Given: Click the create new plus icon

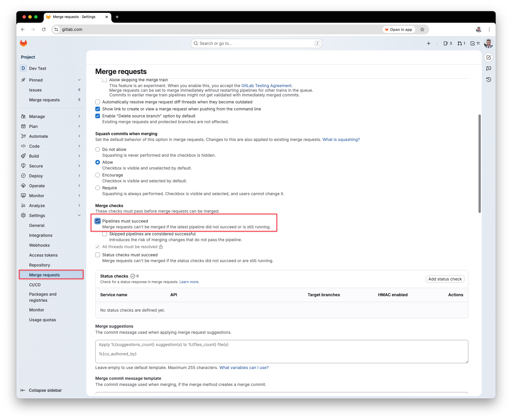Looking at the screenshot, I should tap(428, 43).
